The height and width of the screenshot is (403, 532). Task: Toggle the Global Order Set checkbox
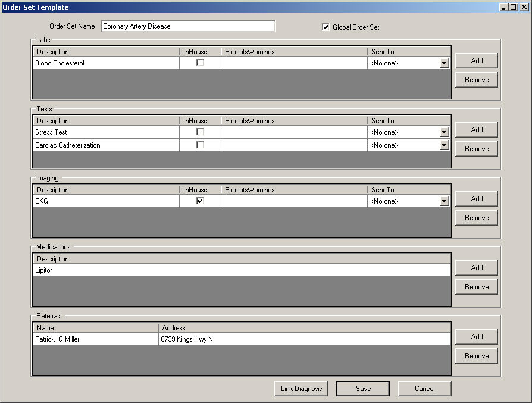(x=326, y=27)
